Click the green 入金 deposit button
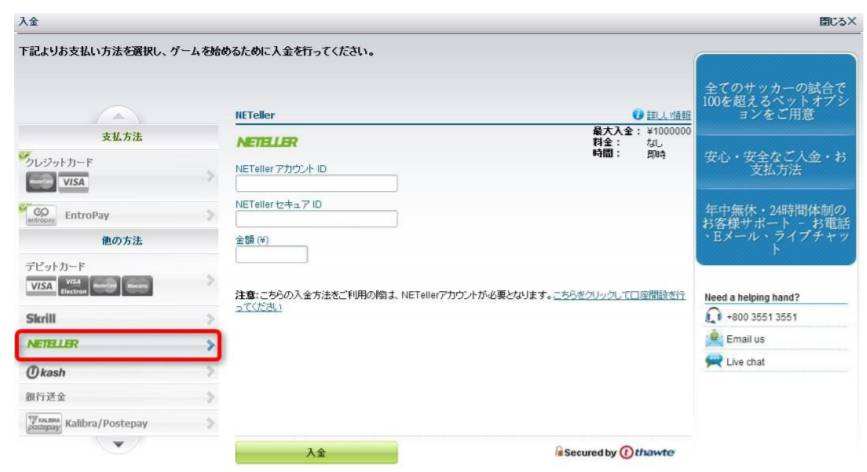The image size is (867, 472). tap(316, 452)
